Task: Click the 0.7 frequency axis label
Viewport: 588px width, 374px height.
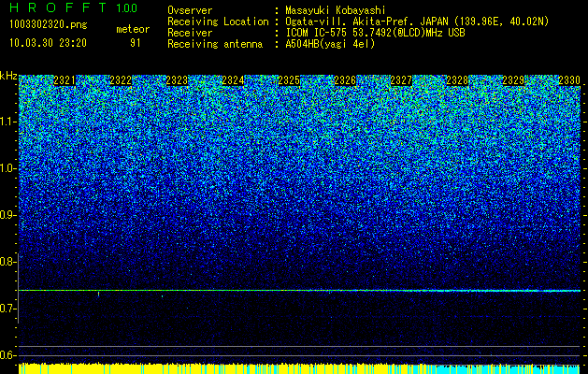Action: tap(7, 309)
